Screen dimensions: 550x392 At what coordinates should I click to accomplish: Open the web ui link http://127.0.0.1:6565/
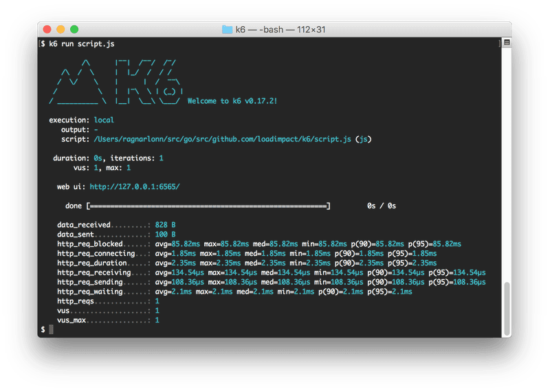(x=135, y=186)
